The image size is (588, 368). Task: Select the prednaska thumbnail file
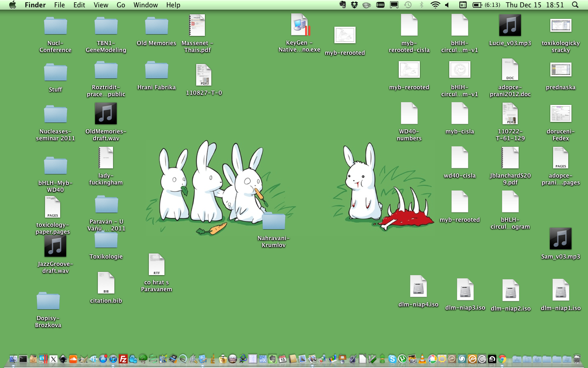click(x=561, y=70)
